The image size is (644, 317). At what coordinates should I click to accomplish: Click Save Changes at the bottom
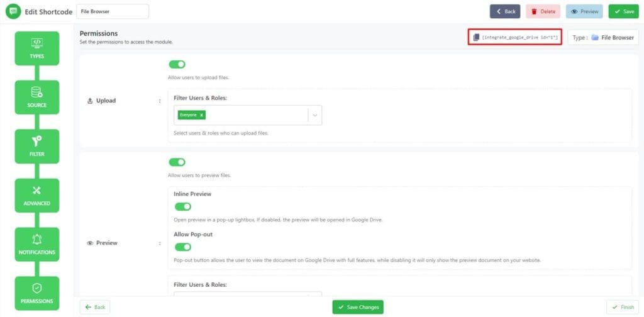[x=358, y=307]
